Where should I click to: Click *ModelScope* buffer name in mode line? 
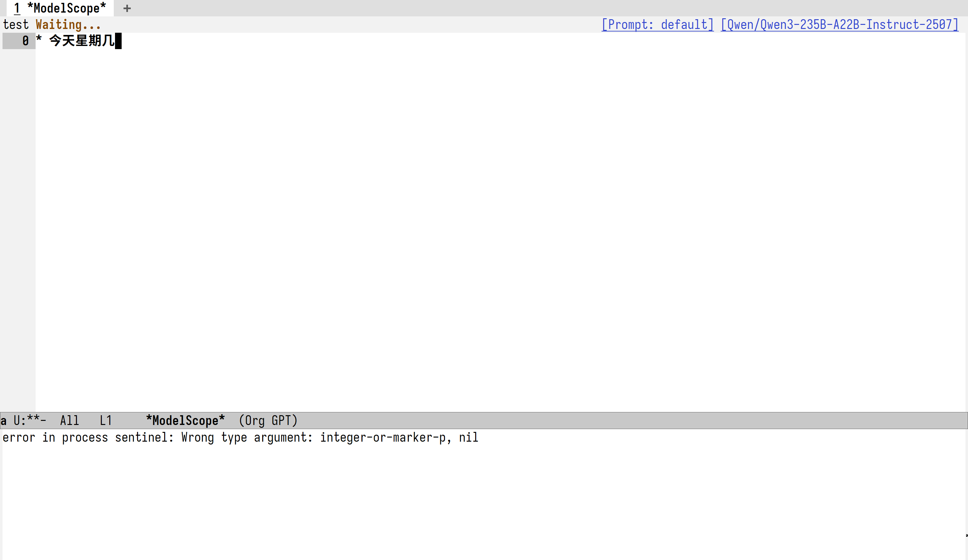(185, 420)
